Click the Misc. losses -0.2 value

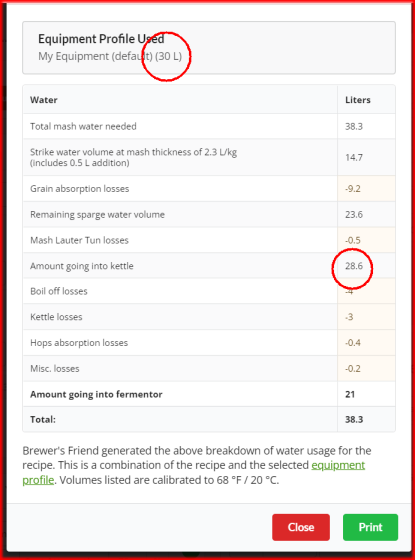[x=352, y=369]
